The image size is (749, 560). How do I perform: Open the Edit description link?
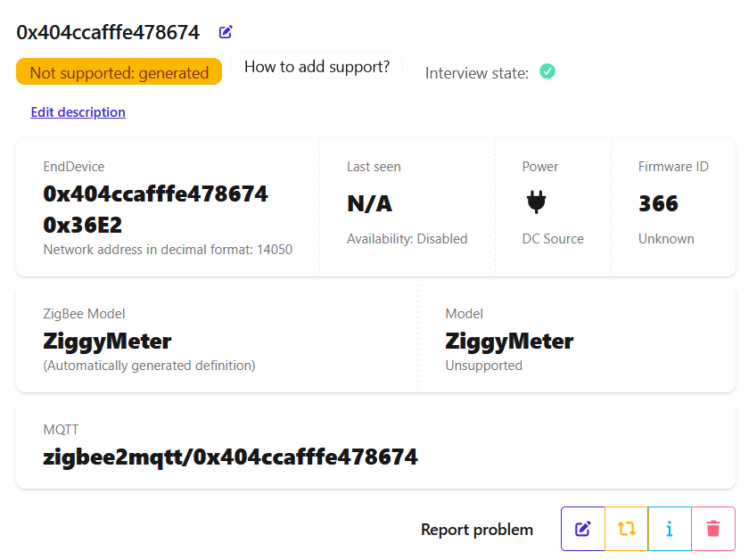[78, 112]
